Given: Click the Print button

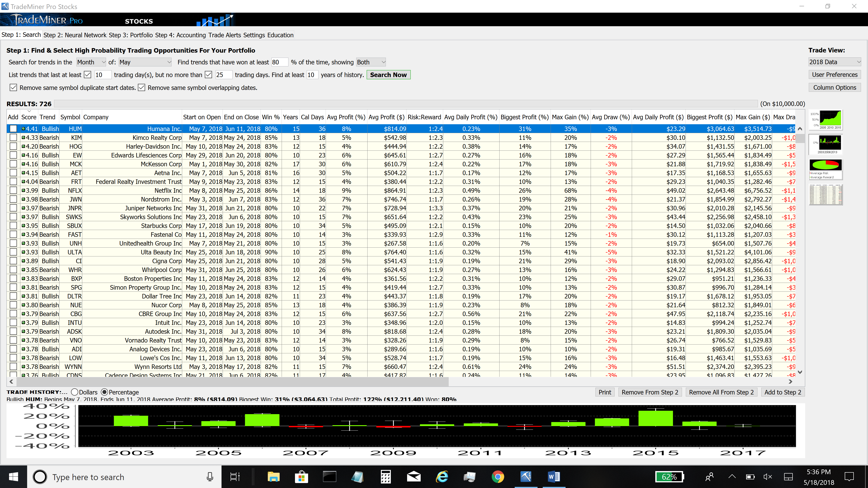Looking at the screenshot, I should tap(605, 392).
